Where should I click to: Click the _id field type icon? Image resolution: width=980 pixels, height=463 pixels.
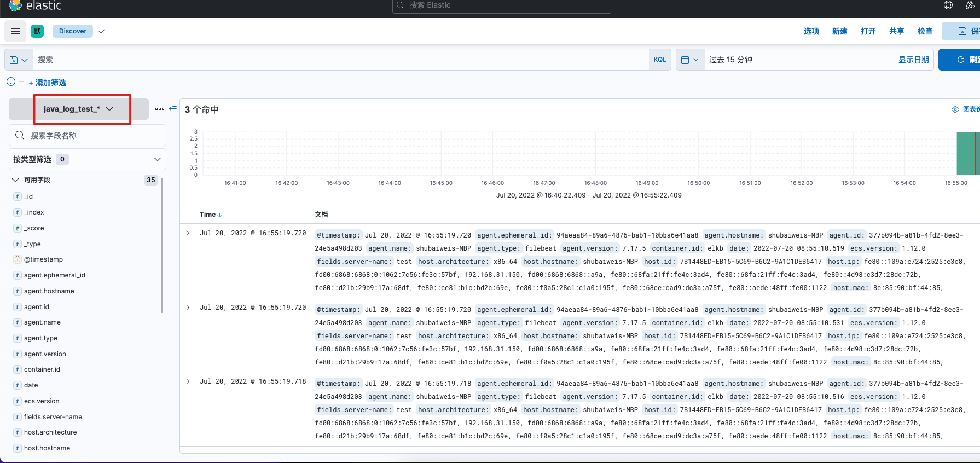pyautogui.click(x=18, y=196)
